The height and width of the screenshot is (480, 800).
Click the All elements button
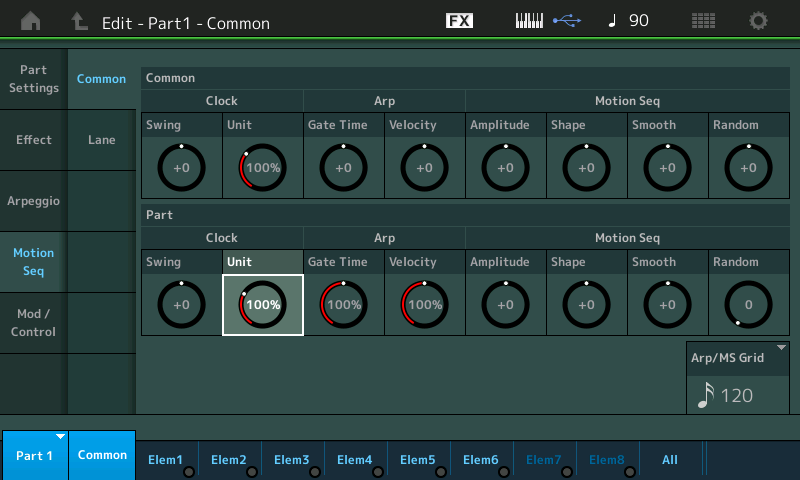[x=670, y=460]
